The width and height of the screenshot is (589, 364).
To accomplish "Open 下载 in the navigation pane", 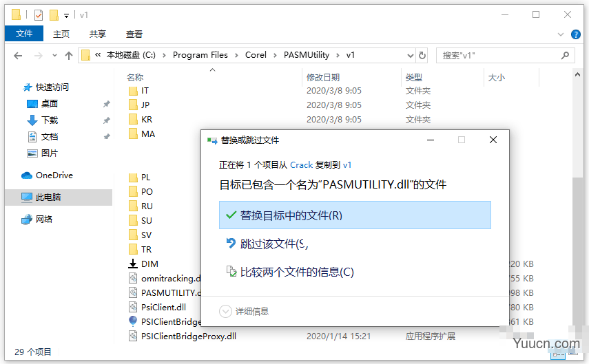I will 49,120.
